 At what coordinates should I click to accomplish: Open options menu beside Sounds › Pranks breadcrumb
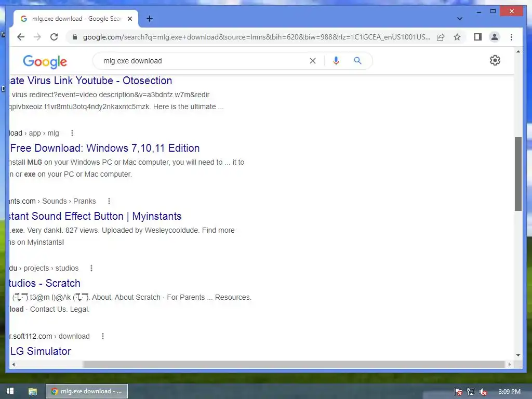pyautogui.click(x=109, y=201)
